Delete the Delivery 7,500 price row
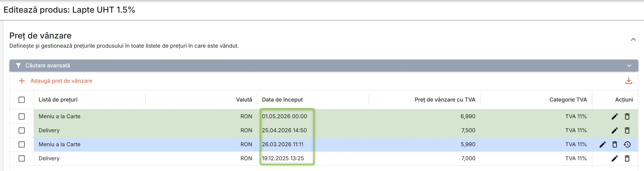Image resolution: width=644 pixels, height=171 pixels. (x=627, y=130)
